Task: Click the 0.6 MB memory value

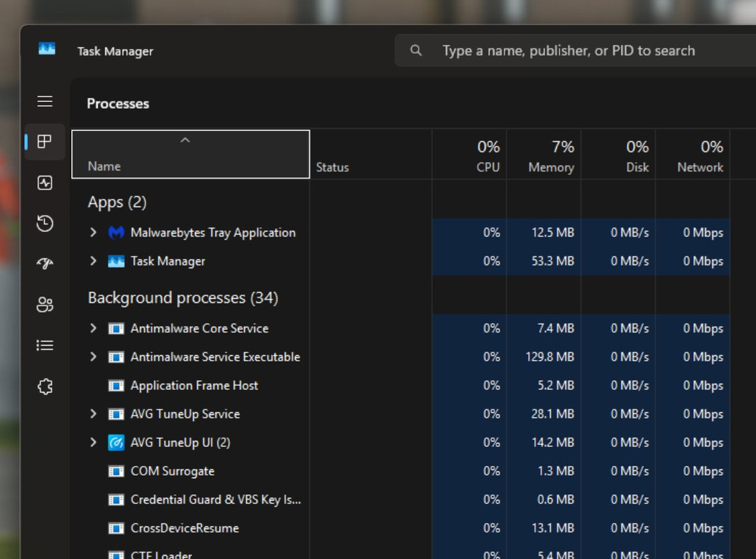Action: [556, 500]
